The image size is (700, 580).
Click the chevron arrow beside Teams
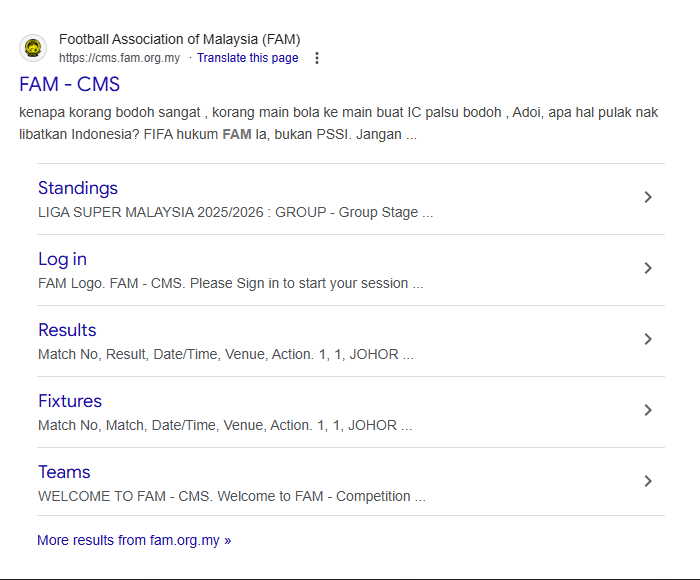648,482
